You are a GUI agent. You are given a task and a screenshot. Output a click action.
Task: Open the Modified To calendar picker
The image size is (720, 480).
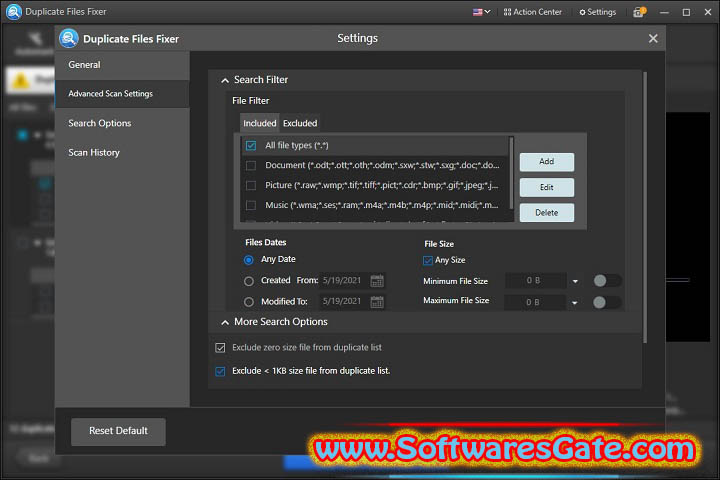[377, 302]
